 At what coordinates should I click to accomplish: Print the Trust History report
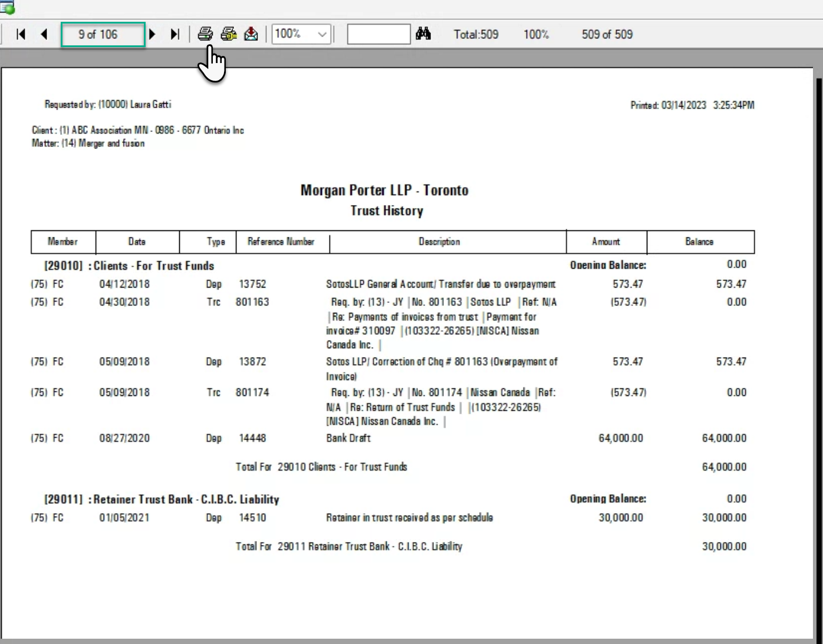[205, 34]
